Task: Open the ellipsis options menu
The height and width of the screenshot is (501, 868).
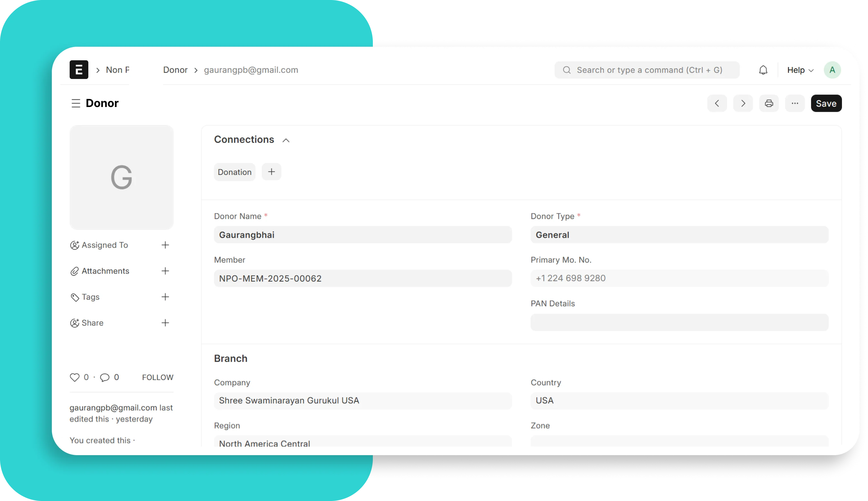Action: [795, 103]
